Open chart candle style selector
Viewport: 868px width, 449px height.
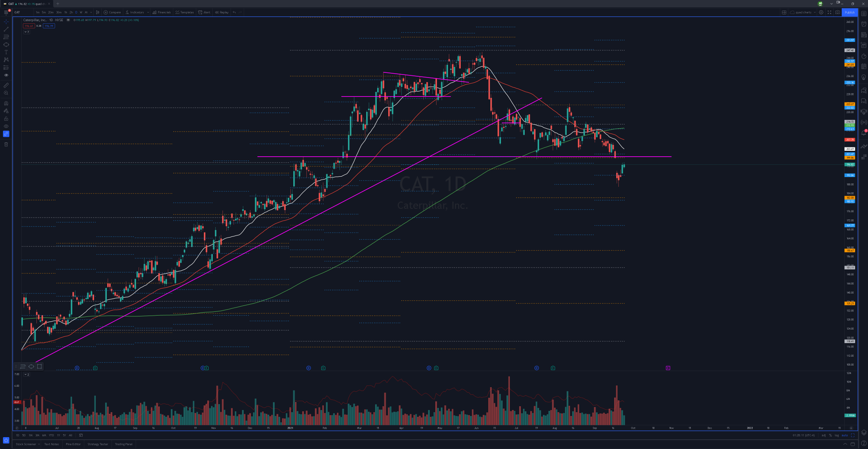(x=98, y=12)
